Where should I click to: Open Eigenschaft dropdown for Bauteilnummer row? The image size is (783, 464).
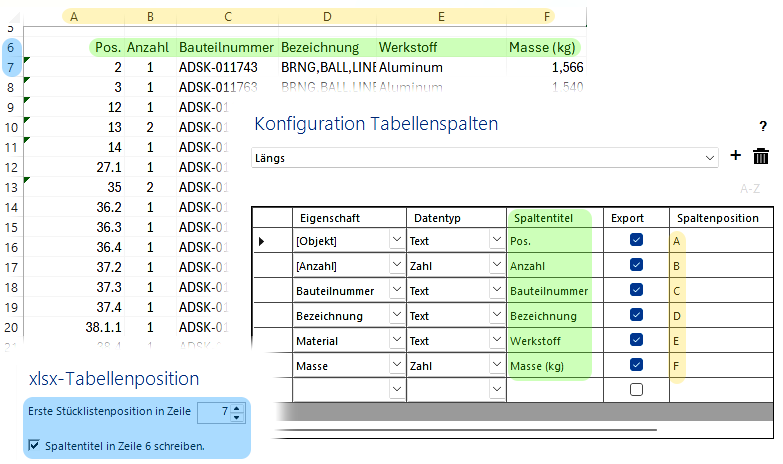[x=396, y=291]
